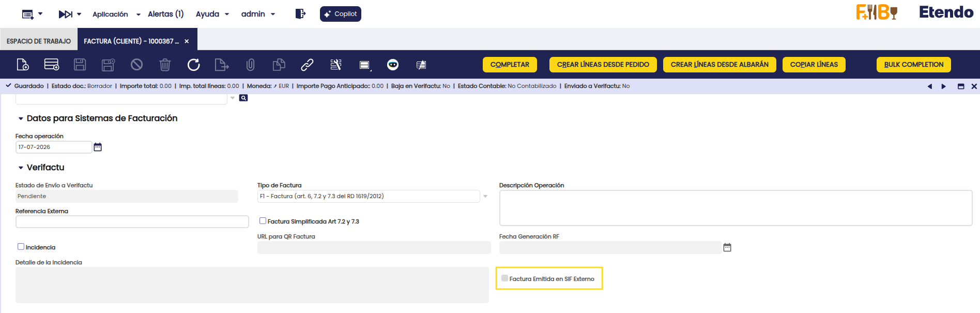The width and height of the screenshot is (980, 313).
Task: Clone the record with the copy icon
Action: point(279,65)
